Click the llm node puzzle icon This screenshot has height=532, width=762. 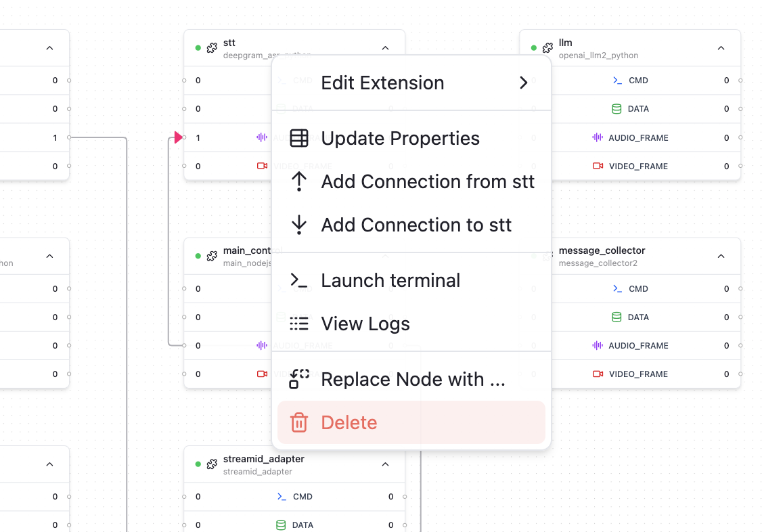[x=547, y=48]
